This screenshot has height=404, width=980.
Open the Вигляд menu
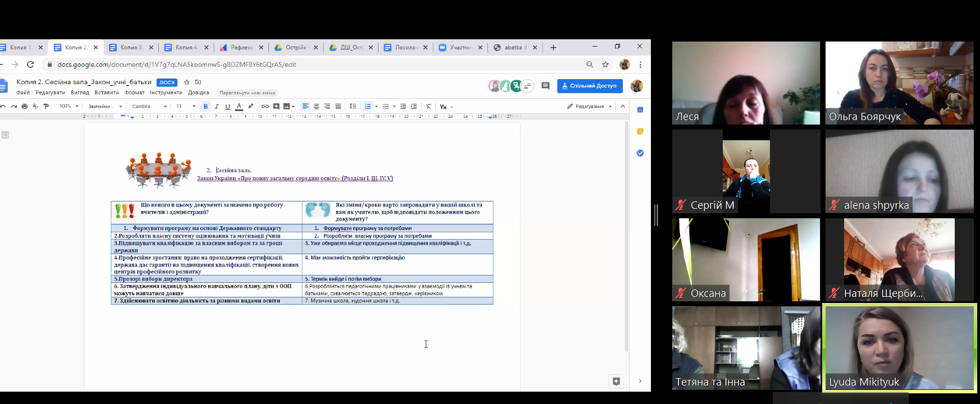[x=80, y=93]
